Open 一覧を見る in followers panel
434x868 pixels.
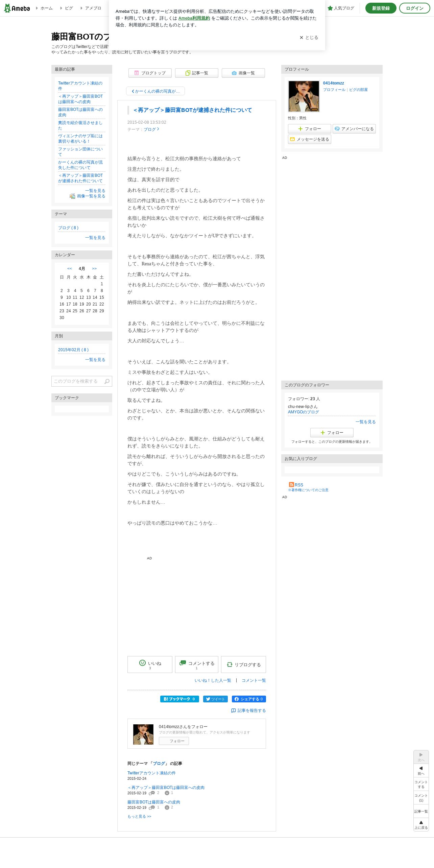click(x=365, y=422)
